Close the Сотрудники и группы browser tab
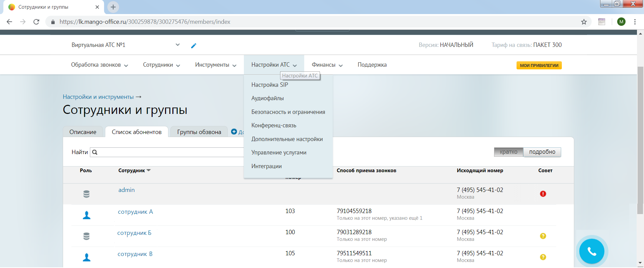 pos(97,7)
